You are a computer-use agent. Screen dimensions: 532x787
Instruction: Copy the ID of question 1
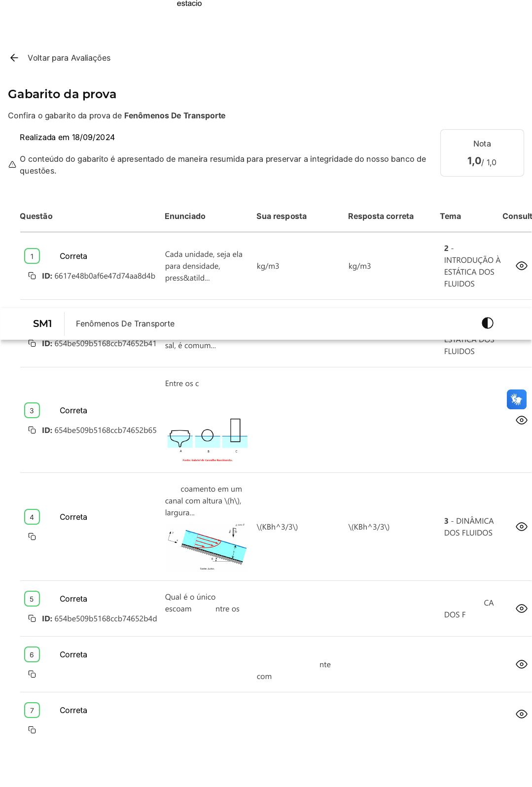coord(32,276)
